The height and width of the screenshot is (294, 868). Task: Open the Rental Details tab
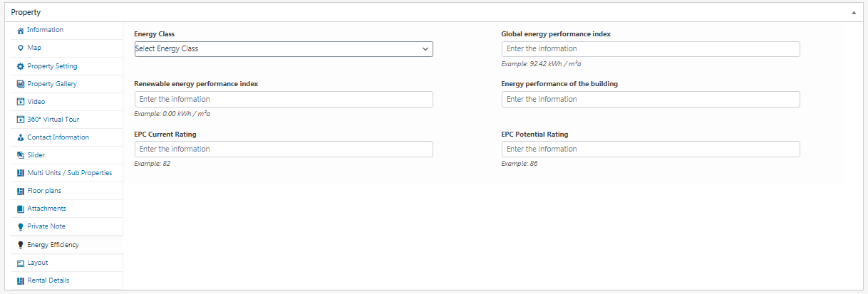pos(67,280)
